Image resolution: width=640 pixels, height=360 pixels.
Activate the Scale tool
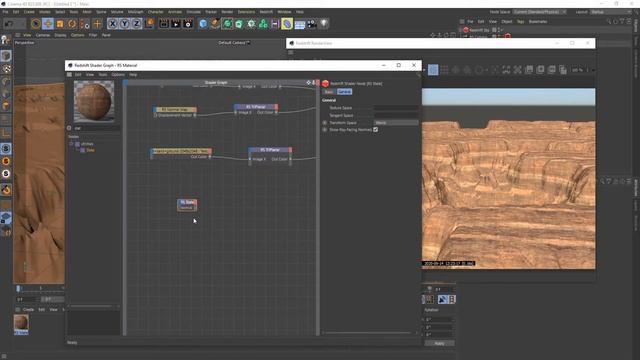[x=60, y=24]
